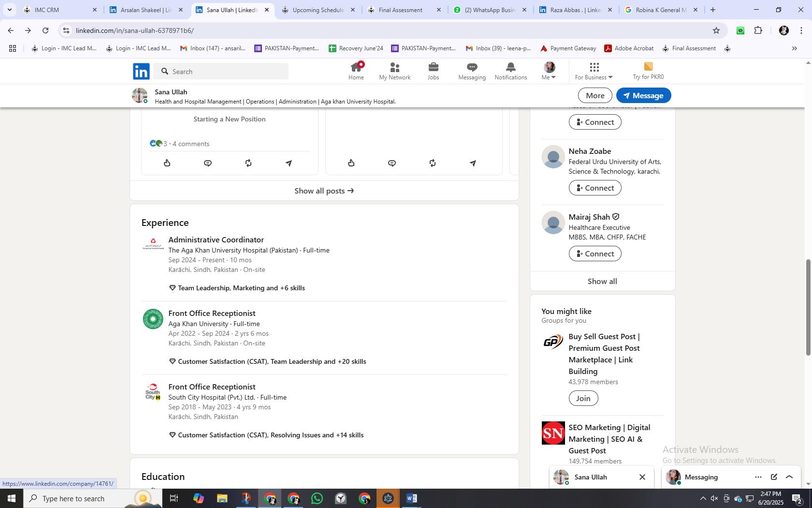Like the Starting a New Position post

(x=167, y=163)
